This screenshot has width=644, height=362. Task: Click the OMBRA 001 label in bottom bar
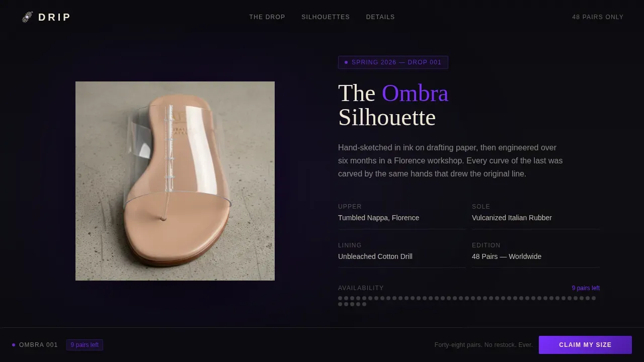point(38,345)
